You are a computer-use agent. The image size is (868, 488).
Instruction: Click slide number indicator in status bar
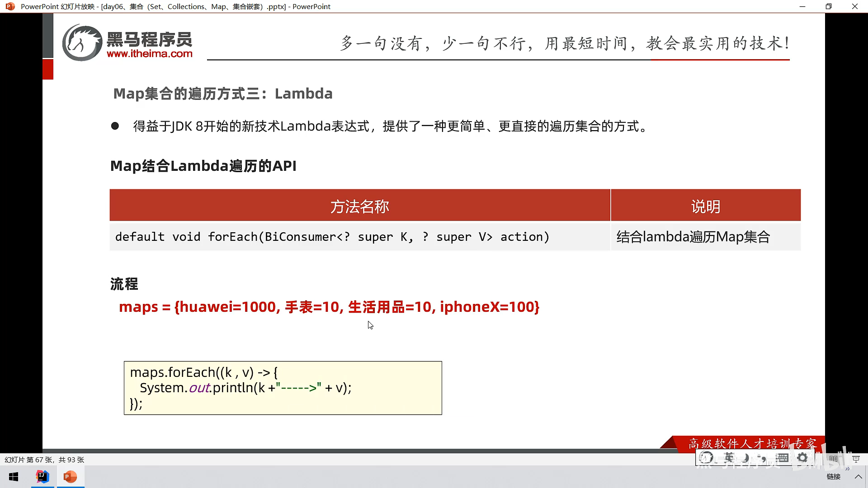(44, 460)
